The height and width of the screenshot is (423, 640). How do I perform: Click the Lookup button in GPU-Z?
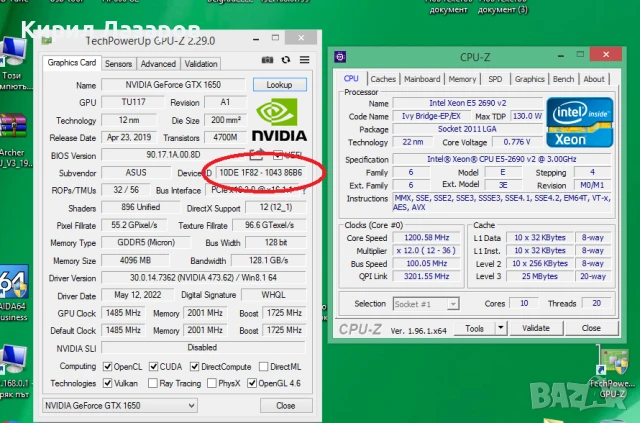coord(280,85)
